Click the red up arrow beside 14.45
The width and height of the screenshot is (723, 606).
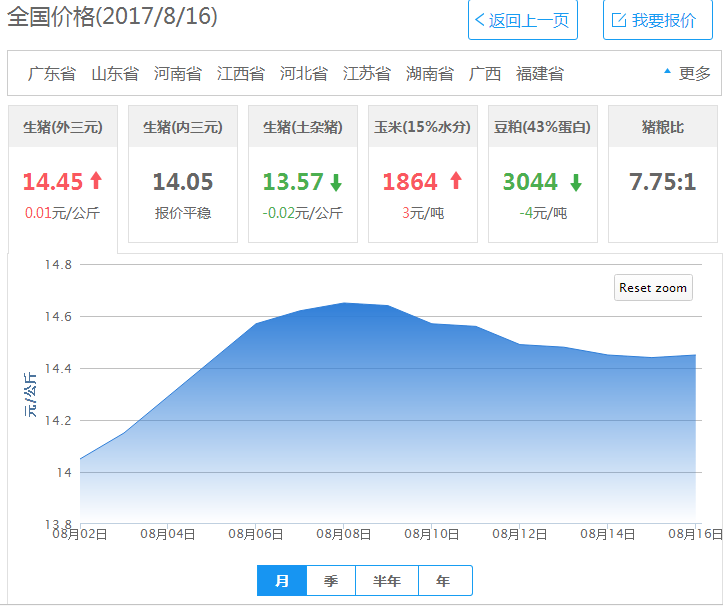(x=96, y=181)
